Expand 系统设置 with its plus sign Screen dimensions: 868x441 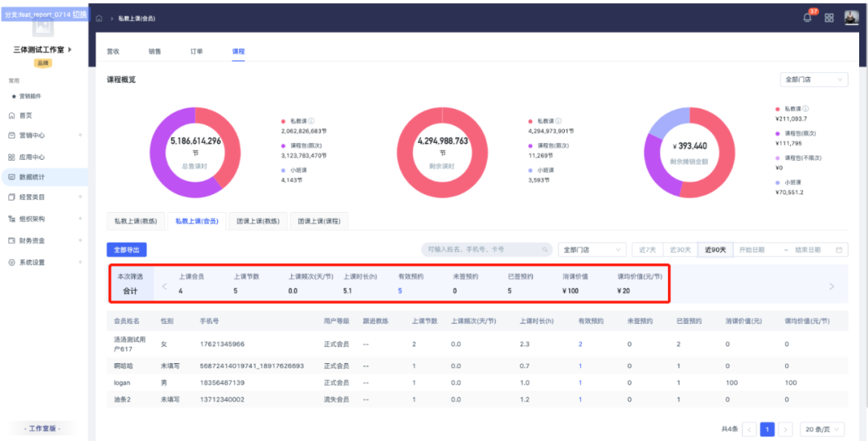click(x=80, y=263)
